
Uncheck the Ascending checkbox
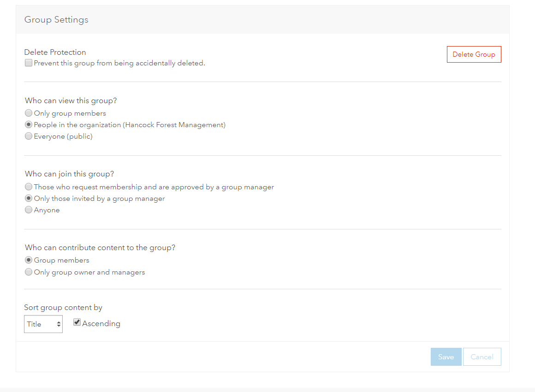(77, 323)
